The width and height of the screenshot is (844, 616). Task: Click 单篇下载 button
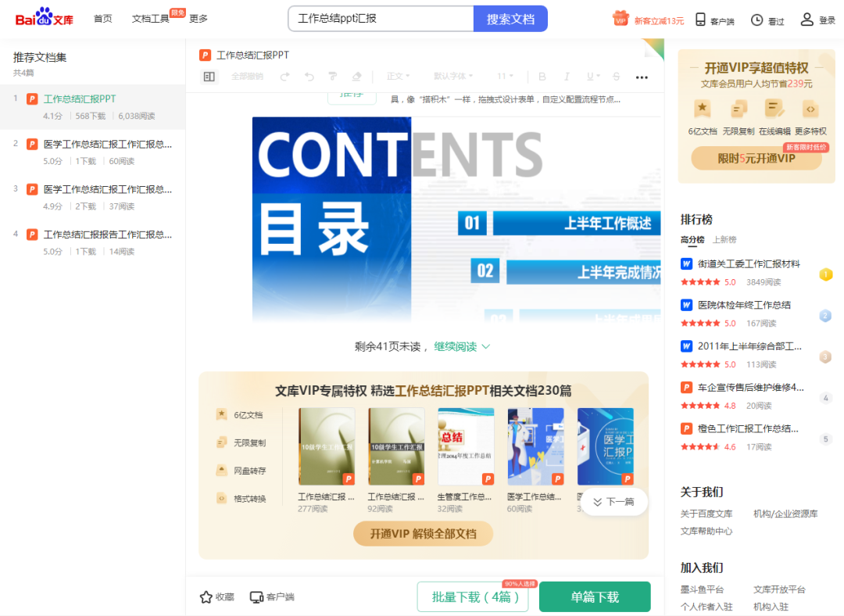[595, 596]
